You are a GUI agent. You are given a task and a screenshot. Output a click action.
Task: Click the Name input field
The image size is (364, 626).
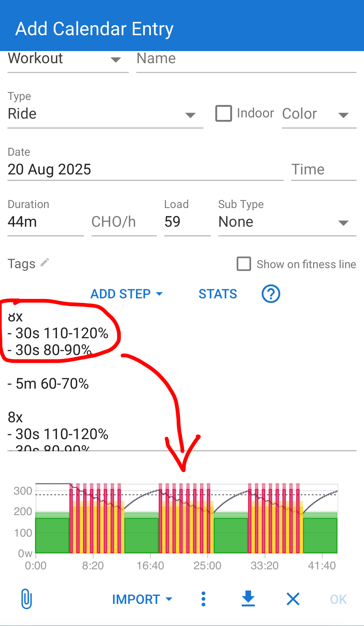[246, 59]
